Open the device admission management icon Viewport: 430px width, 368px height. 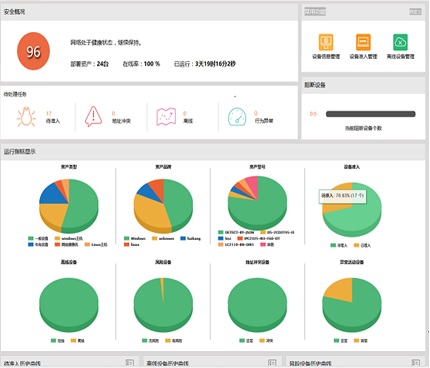click(x=363, y=42)
